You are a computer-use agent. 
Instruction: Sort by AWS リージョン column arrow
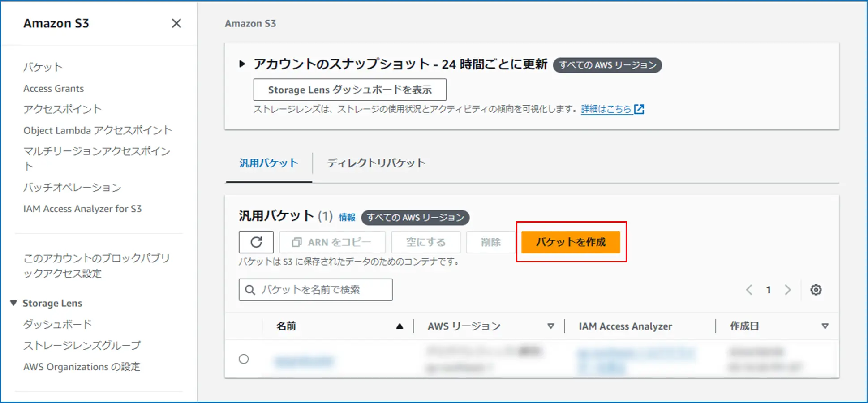551,326
